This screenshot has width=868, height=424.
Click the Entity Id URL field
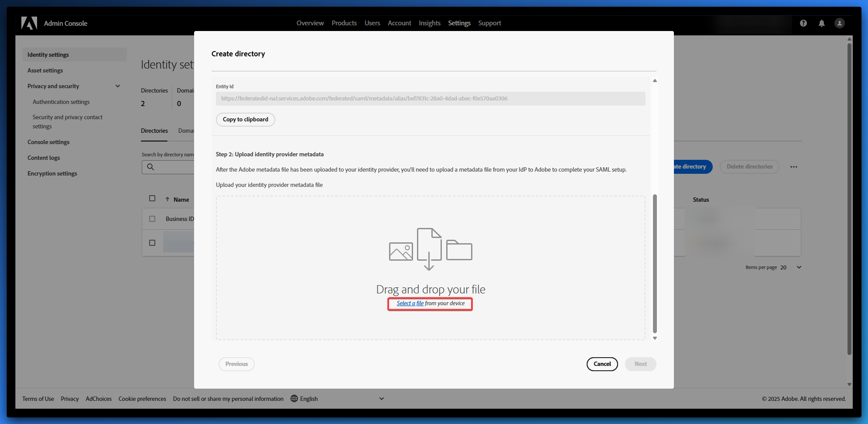click(x=430, y=99)
